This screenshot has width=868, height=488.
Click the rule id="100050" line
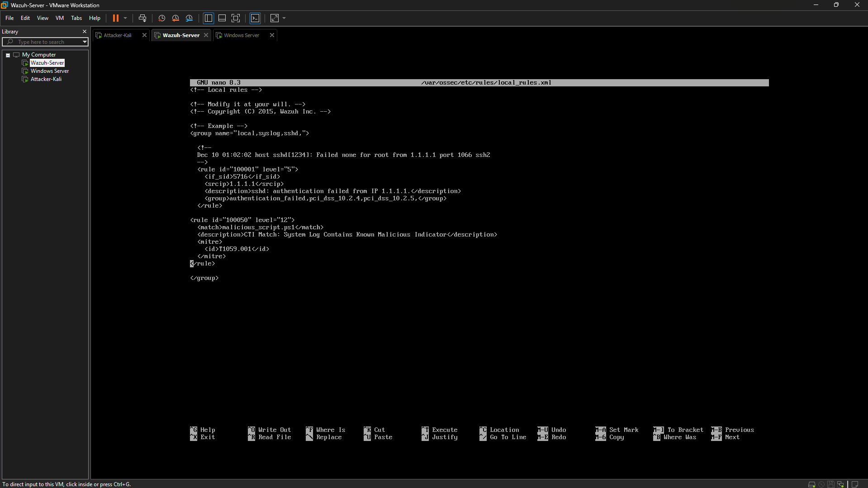(x=242, y=220)
